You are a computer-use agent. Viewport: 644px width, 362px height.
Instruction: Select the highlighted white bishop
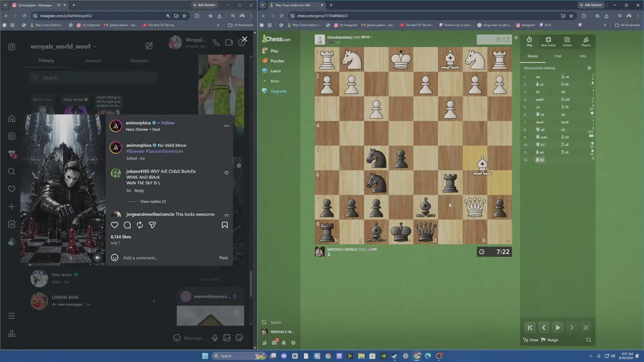[482, 165]
